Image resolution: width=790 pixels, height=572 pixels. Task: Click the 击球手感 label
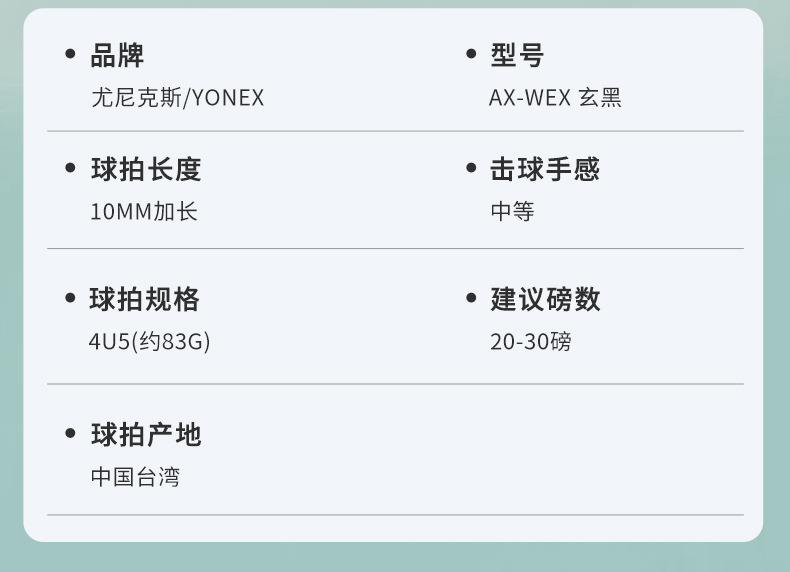point(545,169)
